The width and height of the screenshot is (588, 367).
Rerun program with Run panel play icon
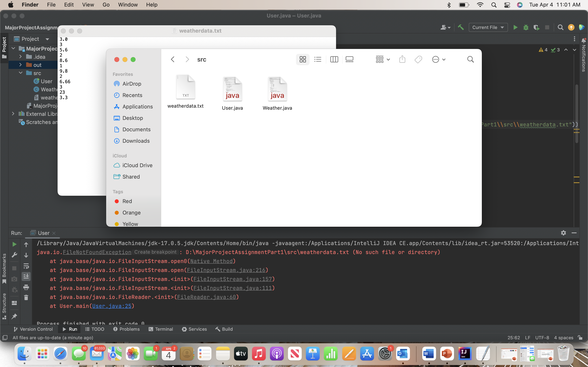[14, 244]
